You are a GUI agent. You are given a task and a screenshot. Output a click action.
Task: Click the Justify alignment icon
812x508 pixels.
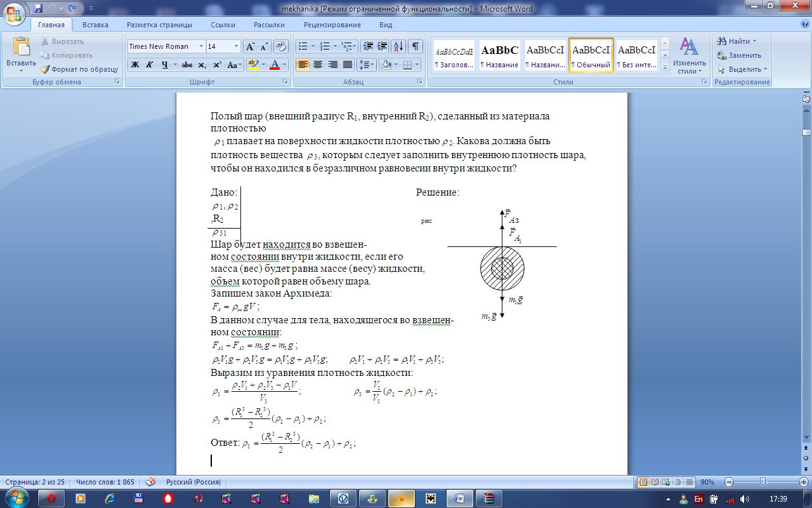(x=347, y=65)
